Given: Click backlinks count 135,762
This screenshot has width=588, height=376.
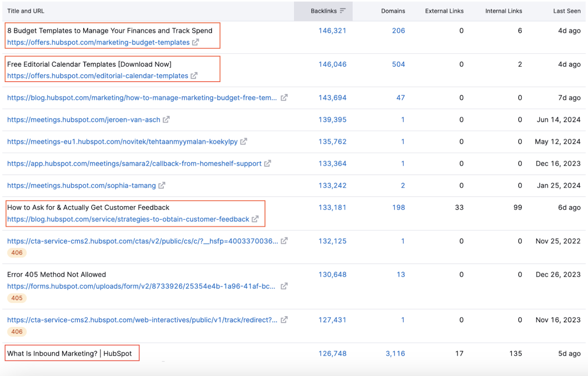Looking at the screenshot, I should coord(332,142).
